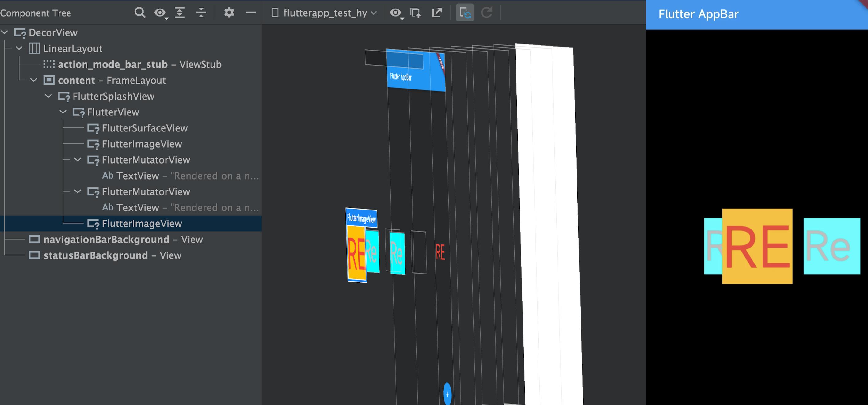This screenshot has width=868, height=405.
Task: Click the Expand All icon
Action: click(x=180, y=13)
